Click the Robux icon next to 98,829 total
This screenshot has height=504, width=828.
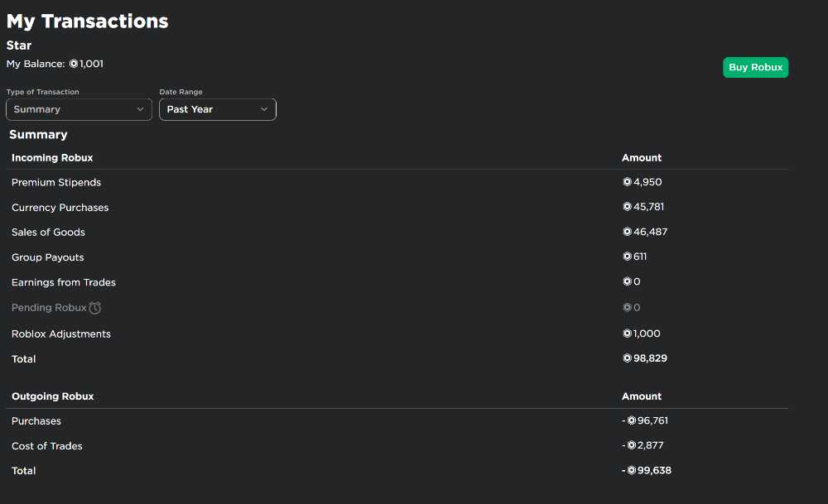(628, 358)
